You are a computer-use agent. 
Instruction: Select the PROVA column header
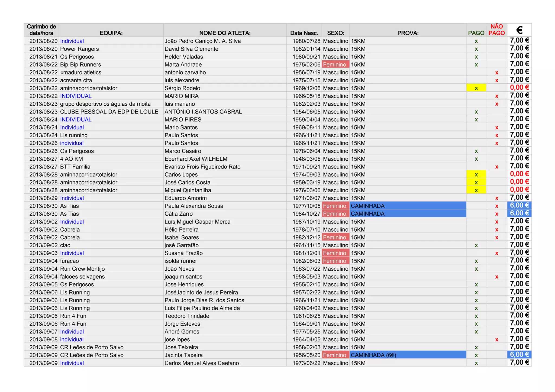tap(408, 33)
